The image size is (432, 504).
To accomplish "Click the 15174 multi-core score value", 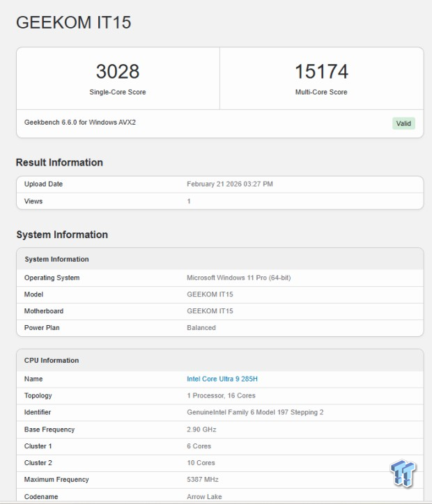I will pyautogui.click(x=321, y=72).
